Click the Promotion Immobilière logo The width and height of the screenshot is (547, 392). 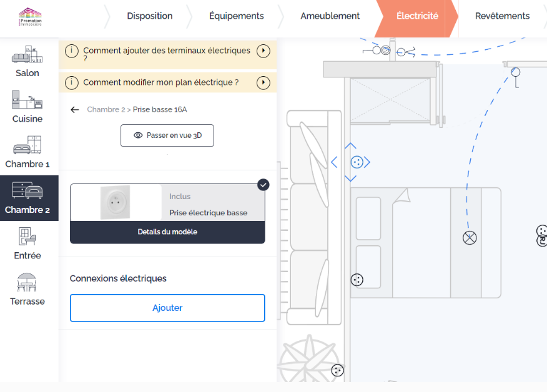point(30,16)
